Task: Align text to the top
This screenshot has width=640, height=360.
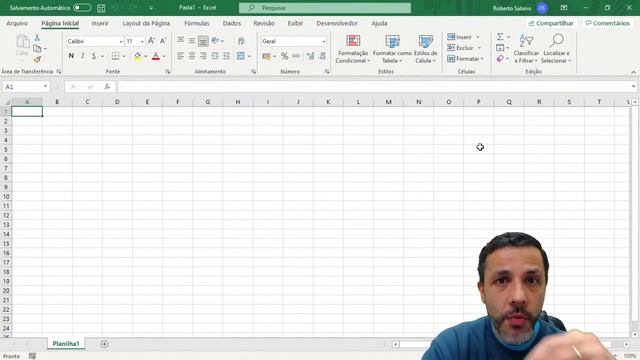Action: pyautogui.click(x=180, y=40)
